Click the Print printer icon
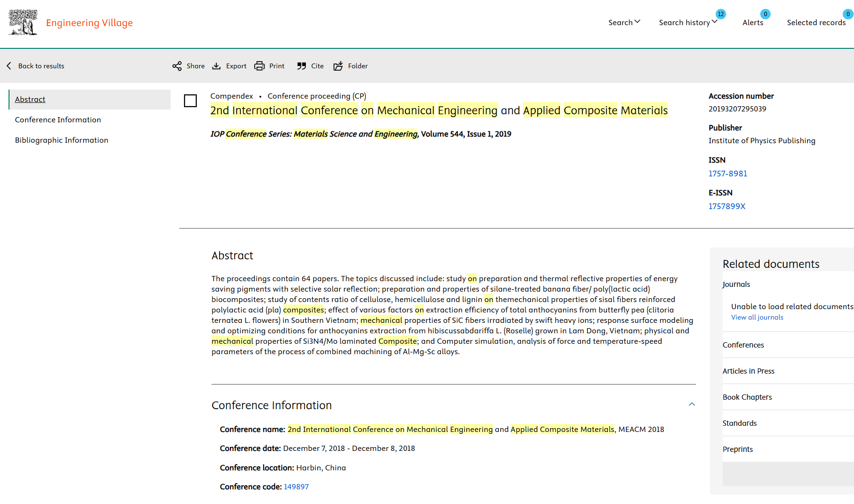This screenshot has width=854, height=504. click(x=259, y=66)
